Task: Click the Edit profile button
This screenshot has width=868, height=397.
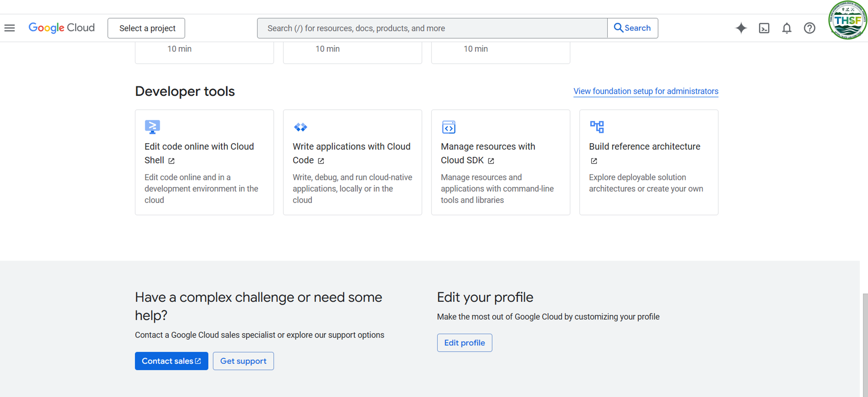Action: 464,343
